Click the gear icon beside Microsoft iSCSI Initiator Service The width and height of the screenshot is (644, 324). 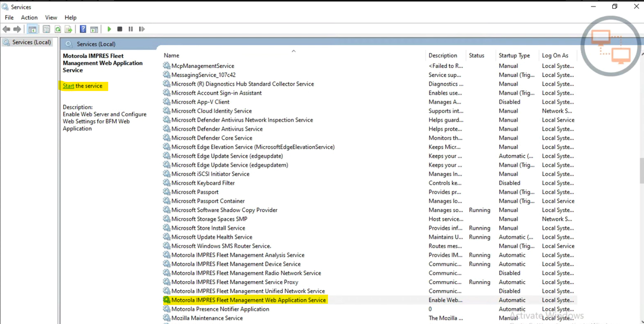(166, 174)
